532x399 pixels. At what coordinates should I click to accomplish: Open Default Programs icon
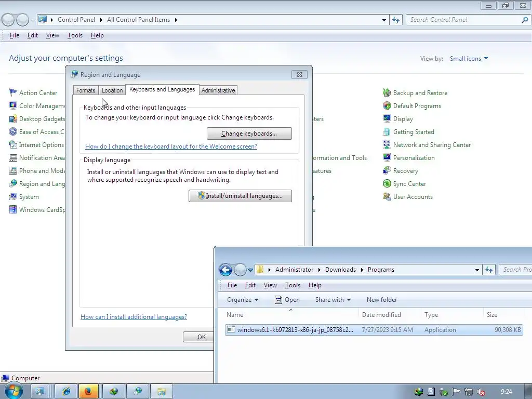click(x=387, y=105)
